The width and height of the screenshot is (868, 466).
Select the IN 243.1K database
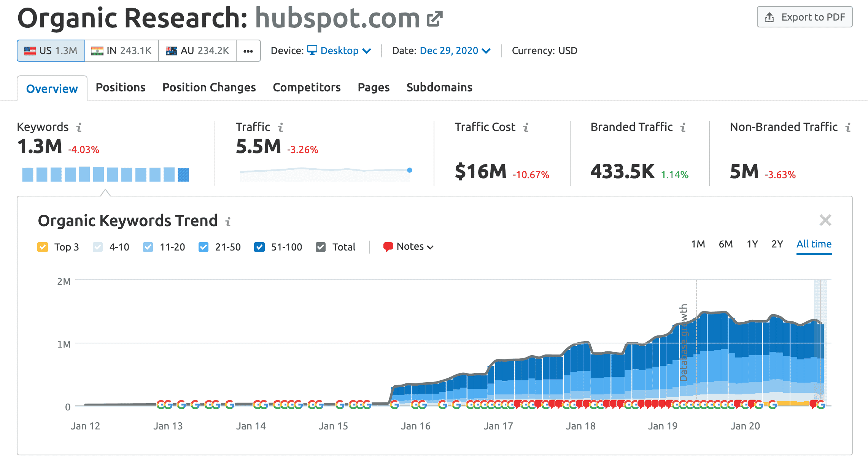122,51
